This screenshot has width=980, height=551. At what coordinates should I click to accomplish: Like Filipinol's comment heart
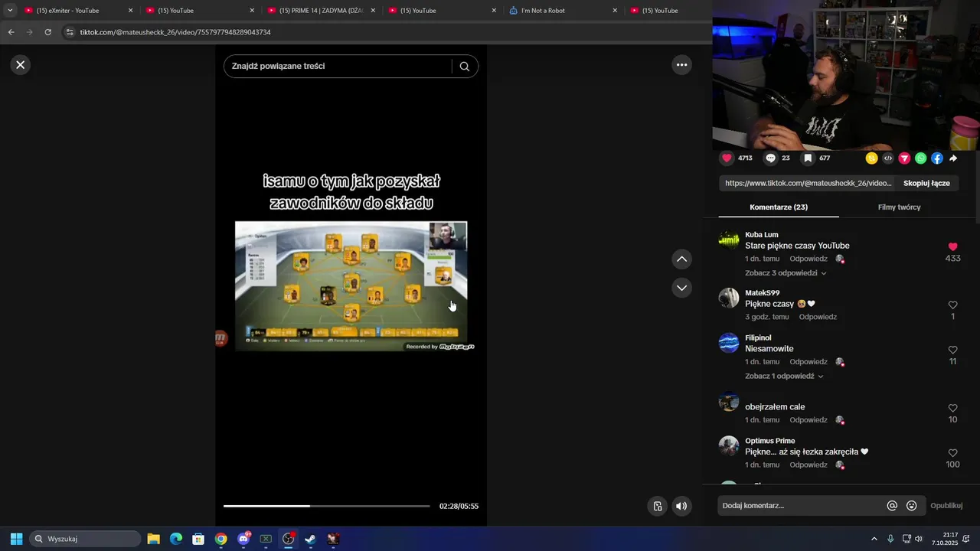coord(952,350)
